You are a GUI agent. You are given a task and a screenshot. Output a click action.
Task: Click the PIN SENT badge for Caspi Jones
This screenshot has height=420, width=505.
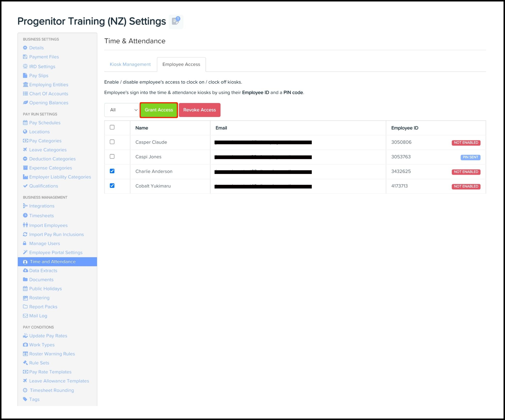pos(470,157)
